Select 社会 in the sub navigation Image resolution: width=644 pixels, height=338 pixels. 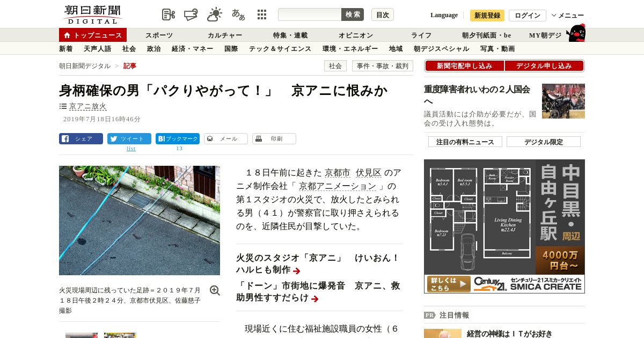129,49
